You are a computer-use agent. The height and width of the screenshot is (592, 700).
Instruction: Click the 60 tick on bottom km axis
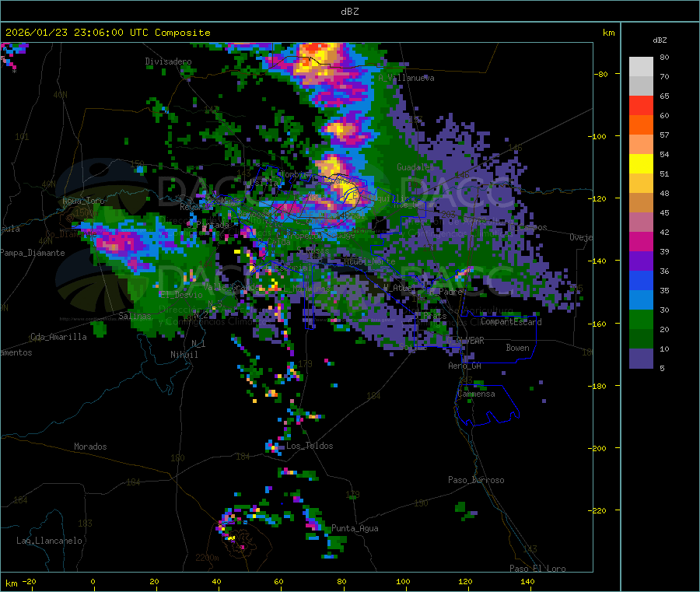278,582
